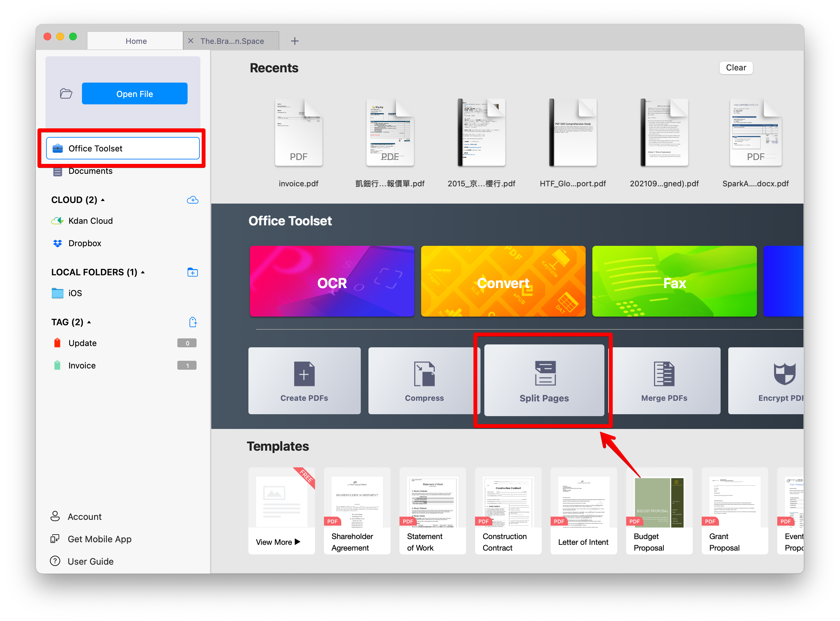840x621 pixels.
Task: Launch the Fax tool card
Action: [674, 281]
